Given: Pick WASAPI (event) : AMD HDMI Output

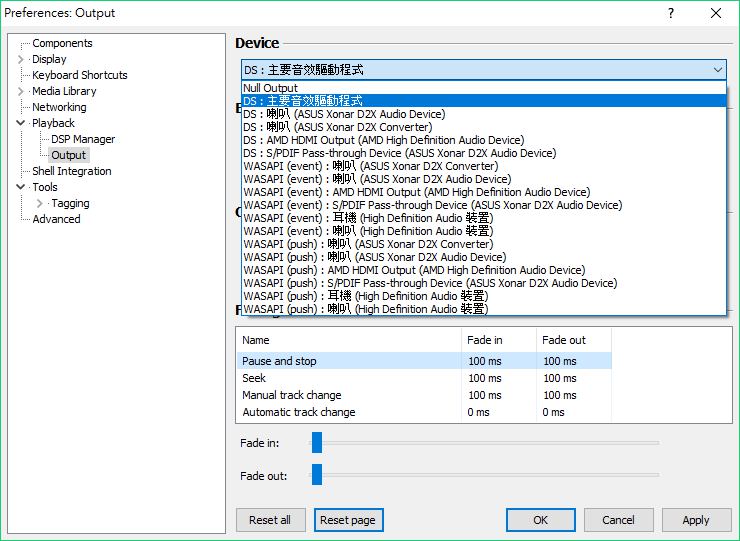Looking at the screenshot, I should pos(484,192).
